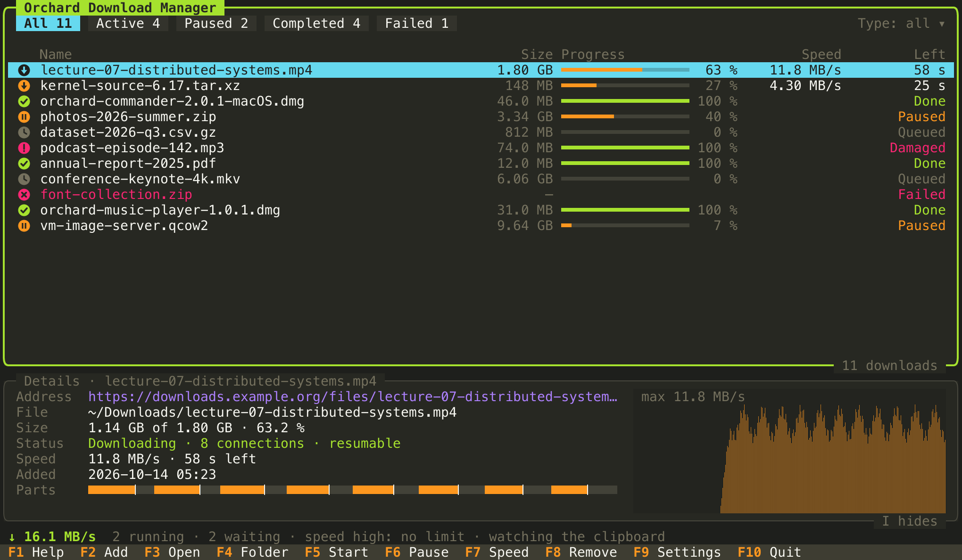Click the pause icon beside photos-2026-summer.zip
Screen dimensions: 962x560
(x=24, y=117)
